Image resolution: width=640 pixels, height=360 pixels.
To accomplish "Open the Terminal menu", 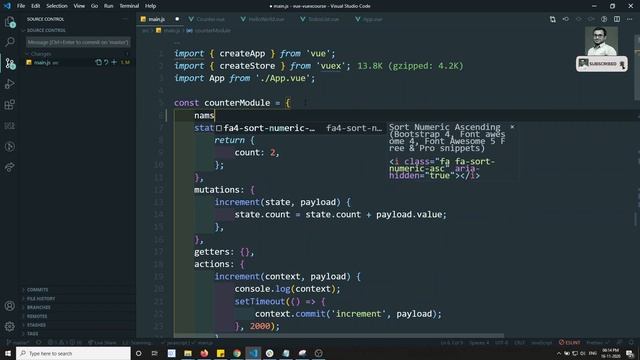I will tap(129, 6).
